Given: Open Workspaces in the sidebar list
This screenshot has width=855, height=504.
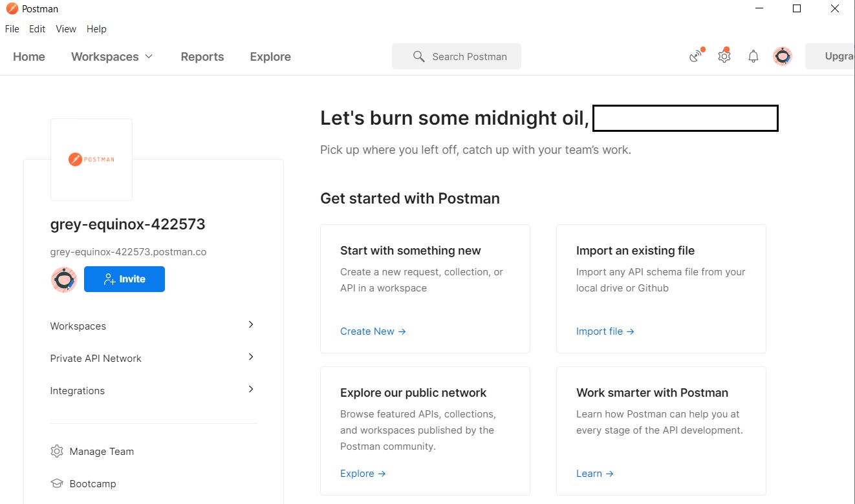Looking at the screenshot, I should point(78,326).
